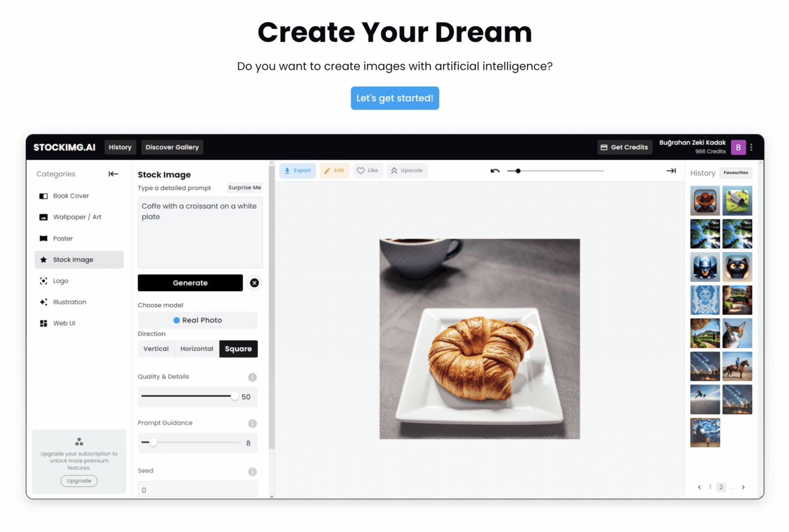Click the Seed input field
This screenshot has height=532, width=789.
[x=198, y=490]
